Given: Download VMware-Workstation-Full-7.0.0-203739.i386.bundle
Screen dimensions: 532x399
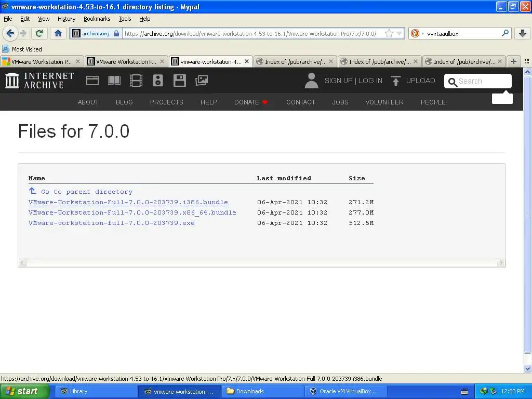Looking at the screenshot, I should 128,202.
